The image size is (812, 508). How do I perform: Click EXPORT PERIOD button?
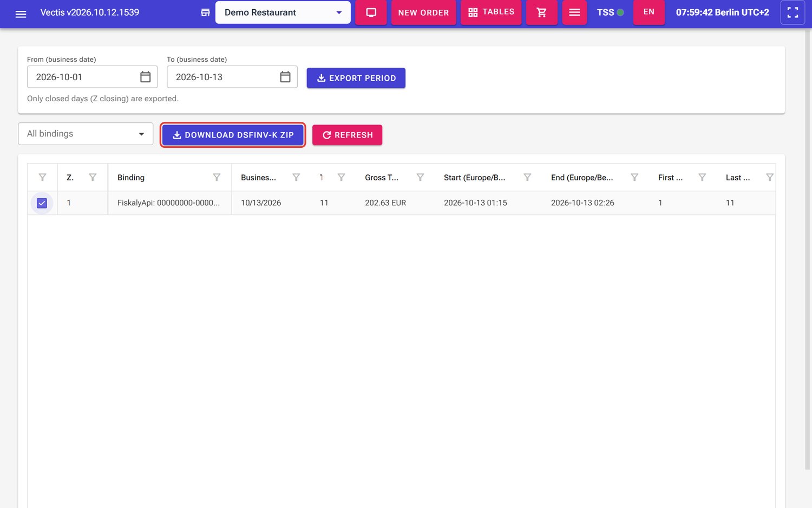pos(356,78)
